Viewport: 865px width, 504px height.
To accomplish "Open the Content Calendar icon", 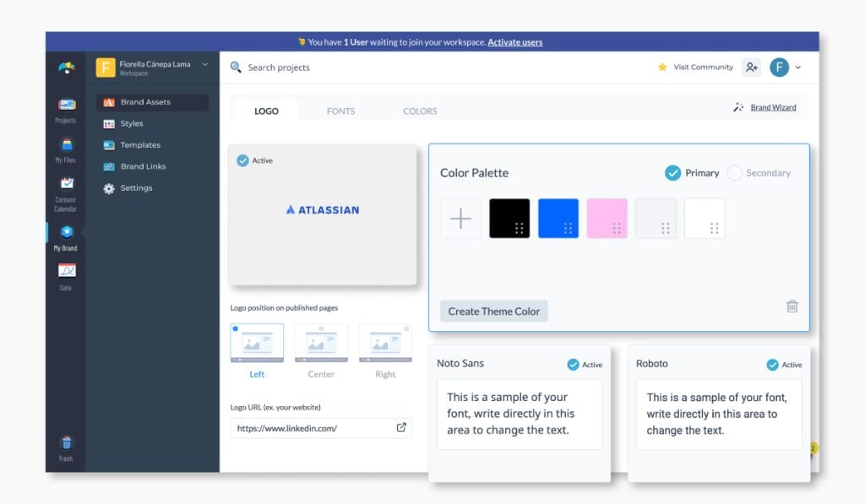I will [66, 186].
